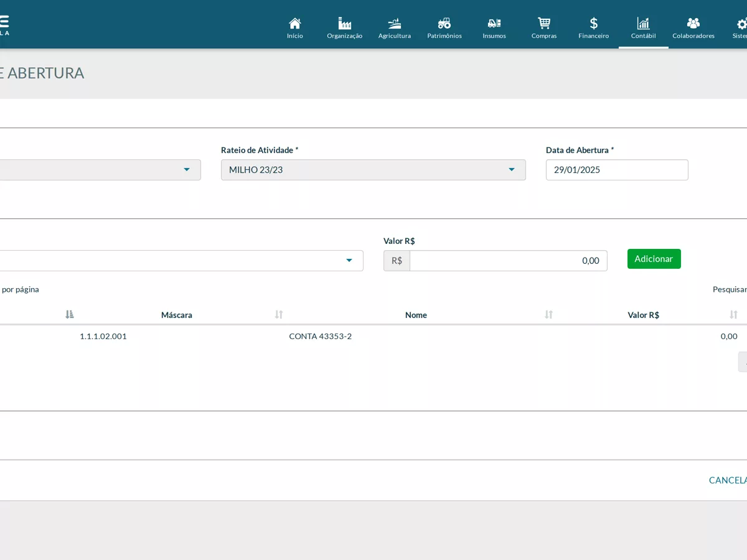Click the Máscara column header
Image resolution: width=747 pixels, height=560 pixels.
click(177, 315)
